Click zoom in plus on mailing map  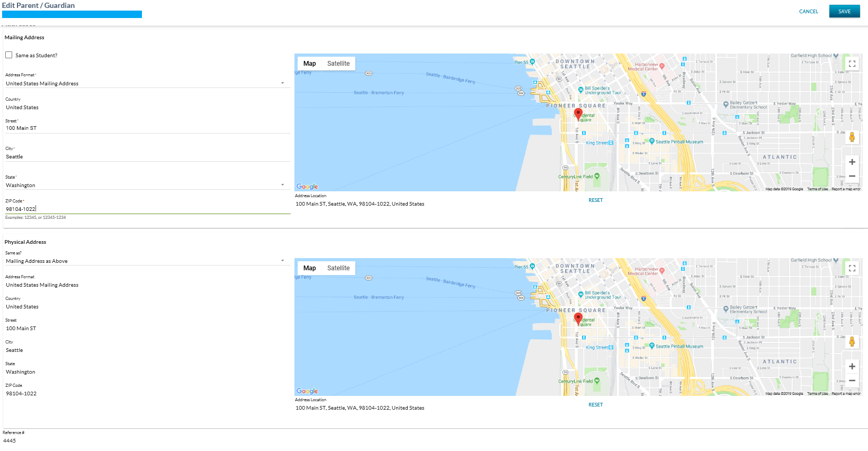point(852,162)
